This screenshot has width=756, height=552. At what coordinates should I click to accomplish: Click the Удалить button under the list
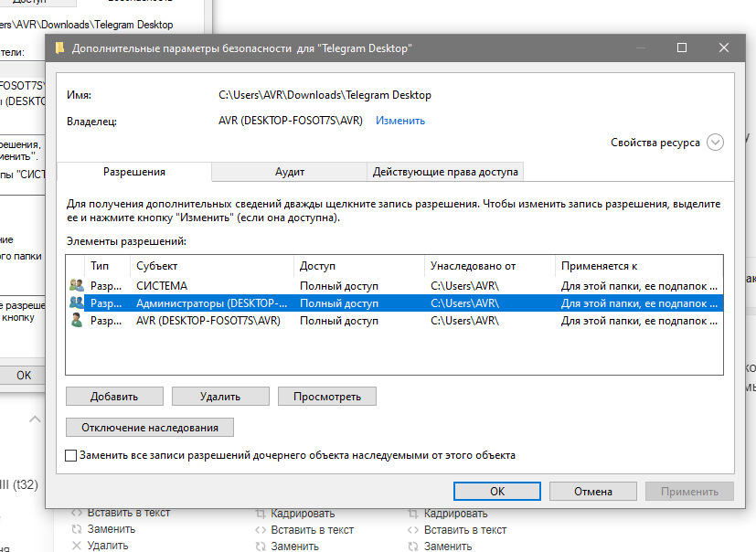tap(220, 397)
